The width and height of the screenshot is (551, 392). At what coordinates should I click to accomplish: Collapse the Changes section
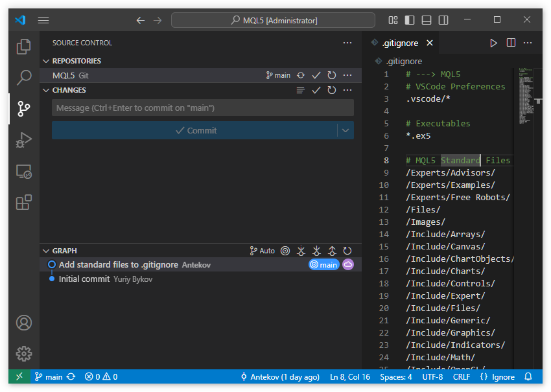tap(45, 90)
